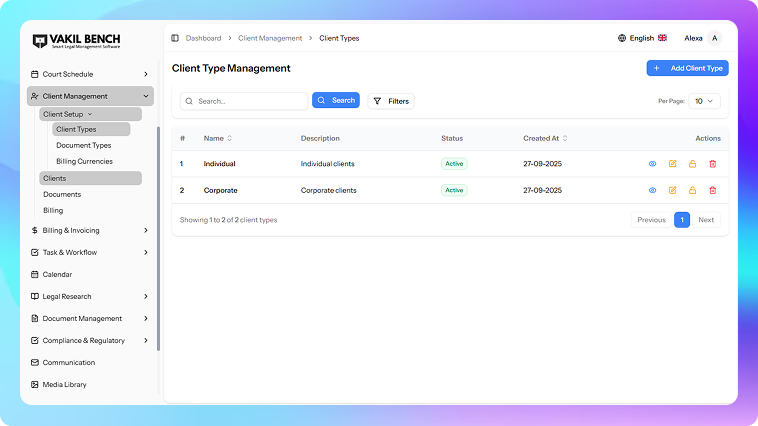The width and height of the screenshot is (758, 426).
Task: Click the edit icon for Individual row
Action: pyautogui.click(x=672, y=163)
